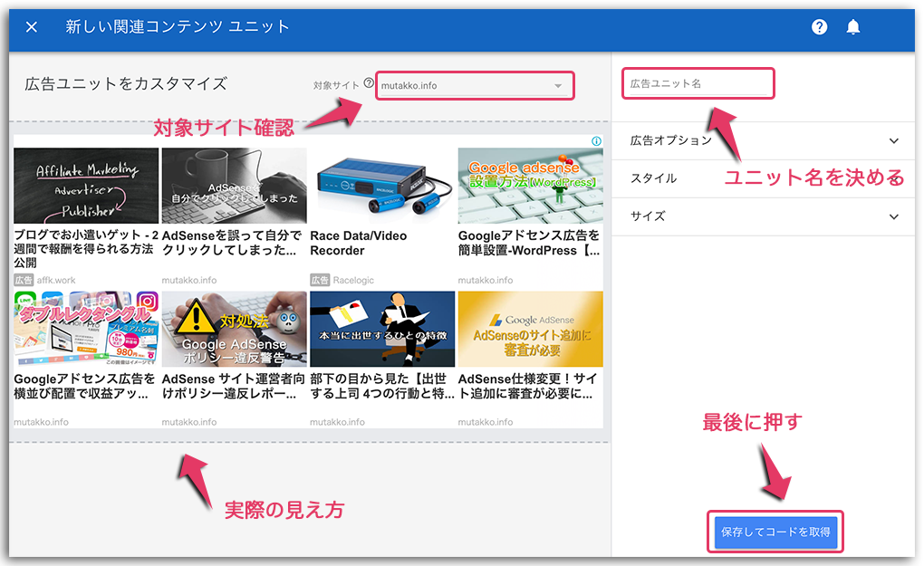Screen dimensions: 924x566
Task: Close the 新しい関連コンテンツ ユニット editor
Action: point(31,26)
